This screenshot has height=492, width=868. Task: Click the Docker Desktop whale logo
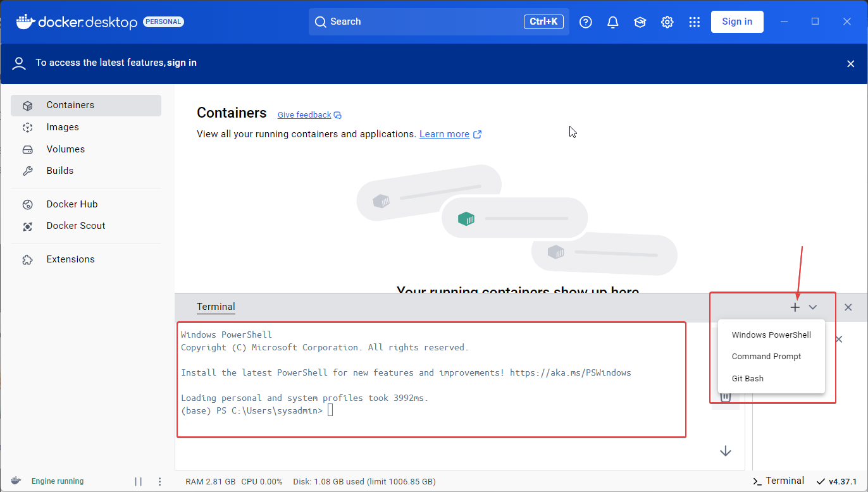click(25, 22)
